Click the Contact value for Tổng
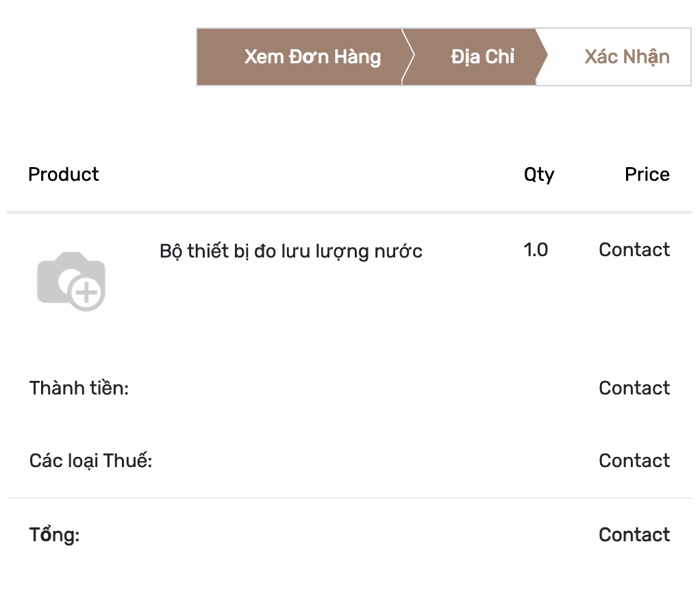 coord(634,535)
